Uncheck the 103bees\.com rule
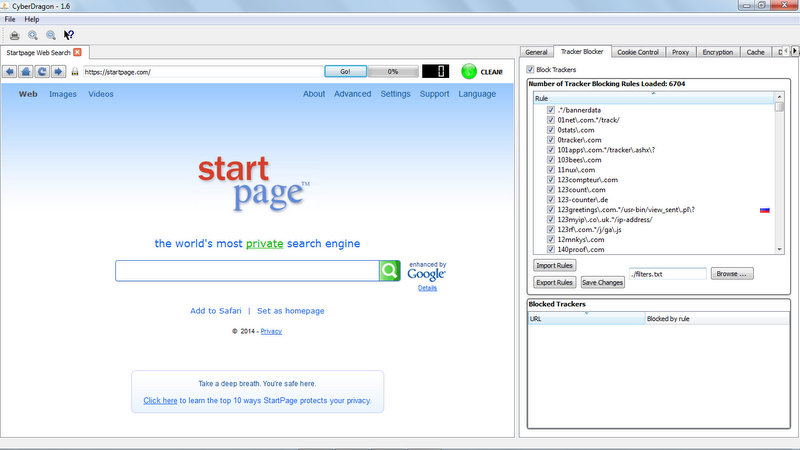 click(x=551, y=160)
